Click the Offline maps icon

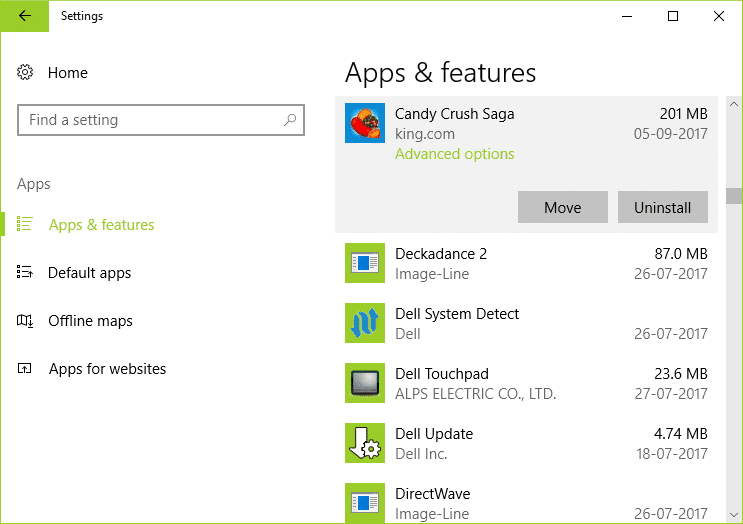click(x=25, y=321)
